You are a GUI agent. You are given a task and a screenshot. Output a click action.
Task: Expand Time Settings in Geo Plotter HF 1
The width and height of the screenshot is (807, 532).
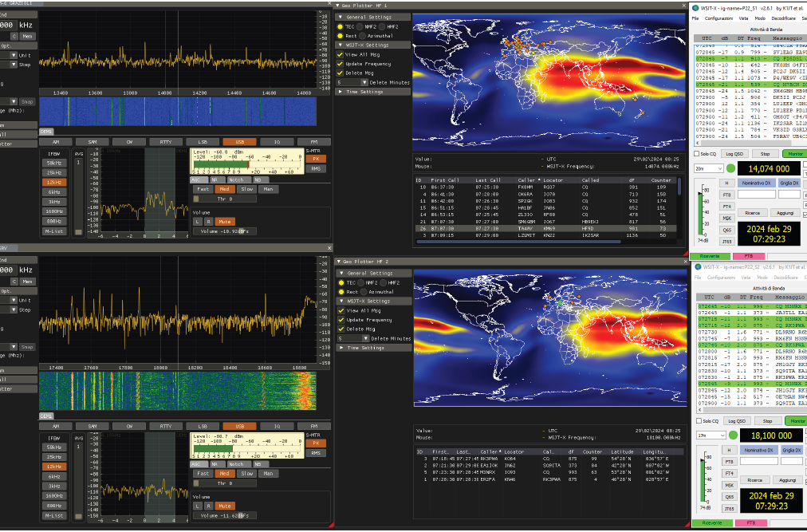click(x=341, y=92)
